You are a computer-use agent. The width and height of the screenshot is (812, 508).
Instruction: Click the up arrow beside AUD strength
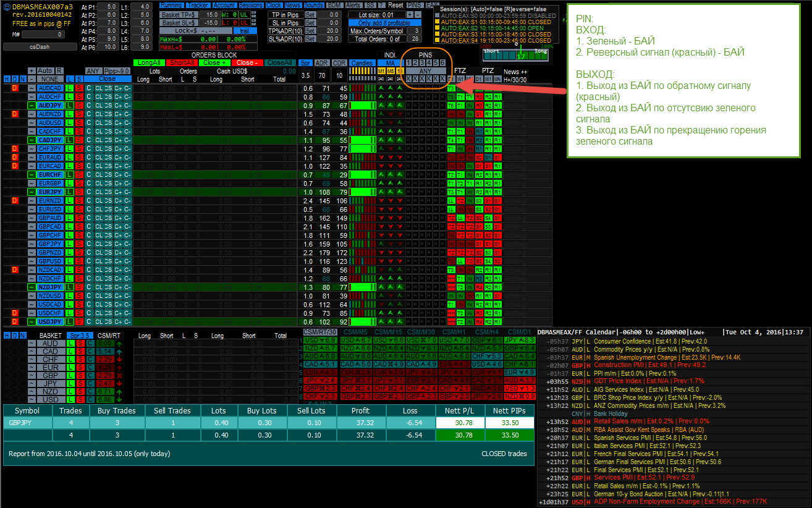(119, 344)
